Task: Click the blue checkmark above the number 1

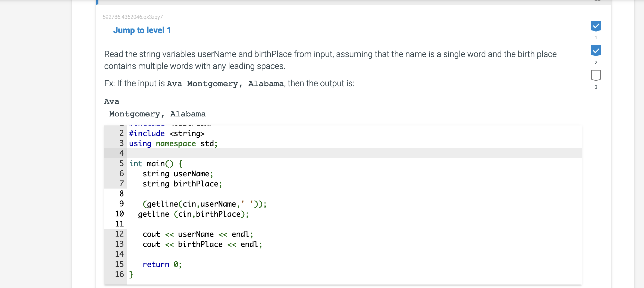Action: click(596, 26)
